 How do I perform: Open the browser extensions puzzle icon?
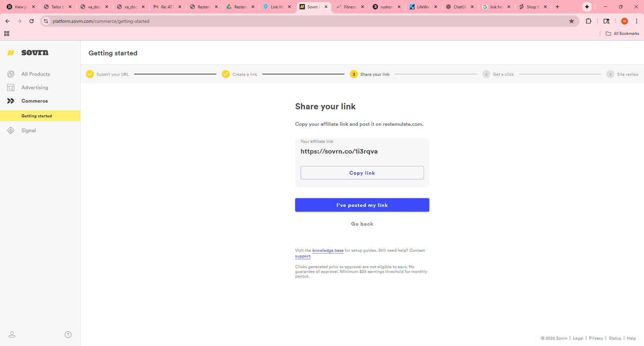(588, 21)
